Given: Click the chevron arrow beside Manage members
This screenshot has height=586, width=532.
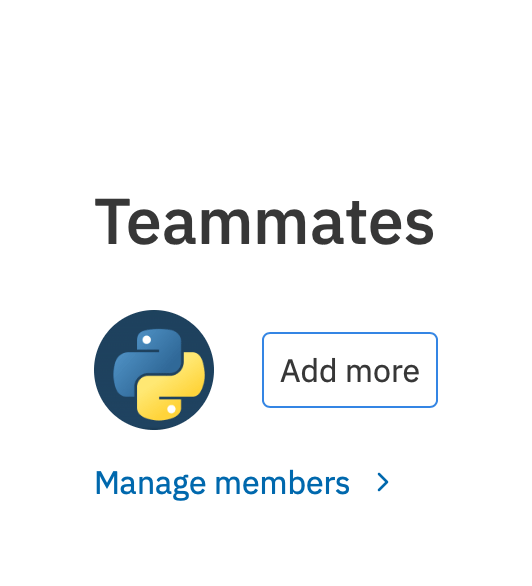Looking at the screenshot, I should [x=383, y=482].
